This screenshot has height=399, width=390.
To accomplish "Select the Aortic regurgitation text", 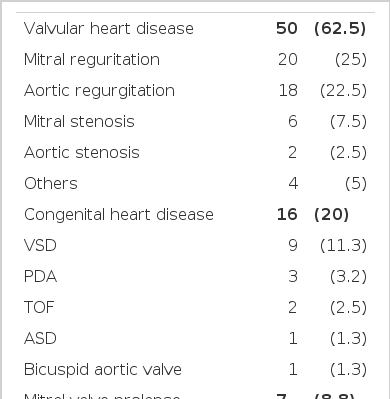I will click(x=99, y=91).
